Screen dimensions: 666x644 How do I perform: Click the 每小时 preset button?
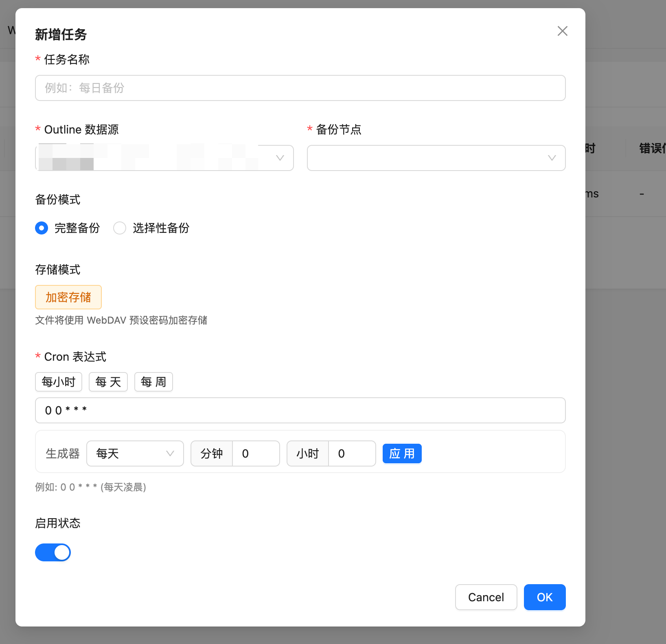pos(59,382)
